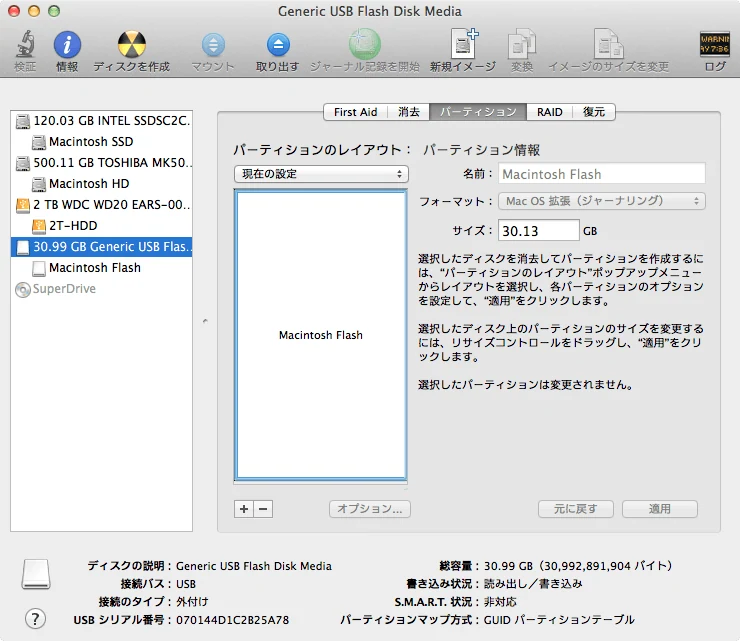Viewport: 740px width, 641px height.
Task: Add a partition with plus button
Action: pos(244,509)
